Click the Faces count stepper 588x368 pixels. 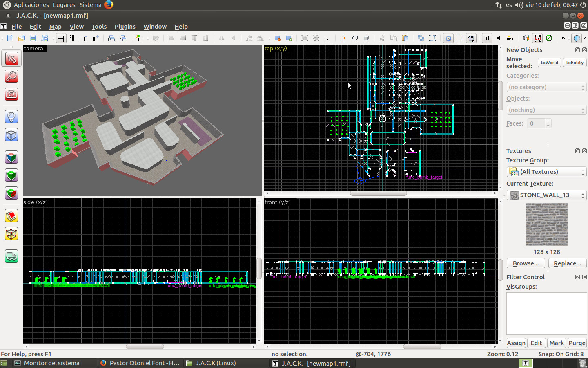(548, 123)
